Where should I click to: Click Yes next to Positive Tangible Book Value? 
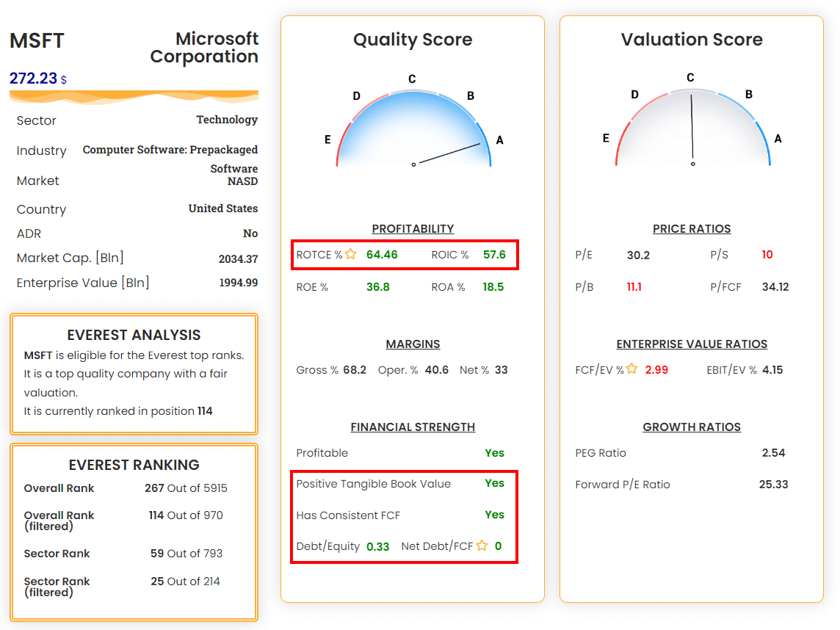click(x=494, y=483)
